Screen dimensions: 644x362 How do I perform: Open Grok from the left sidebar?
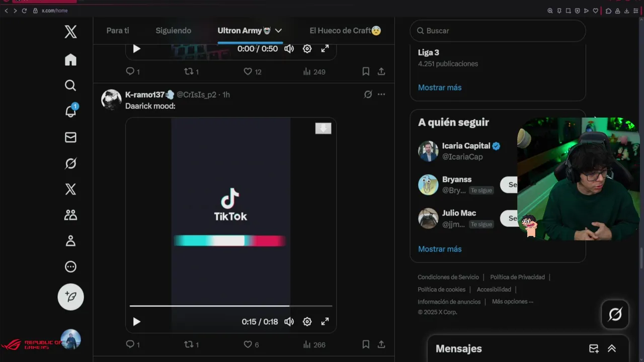[70, 163]
